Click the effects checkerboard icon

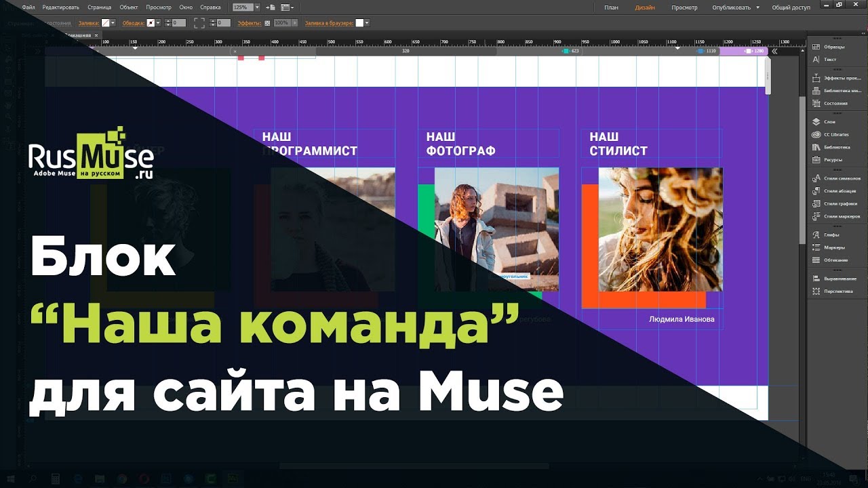[267, 22]
